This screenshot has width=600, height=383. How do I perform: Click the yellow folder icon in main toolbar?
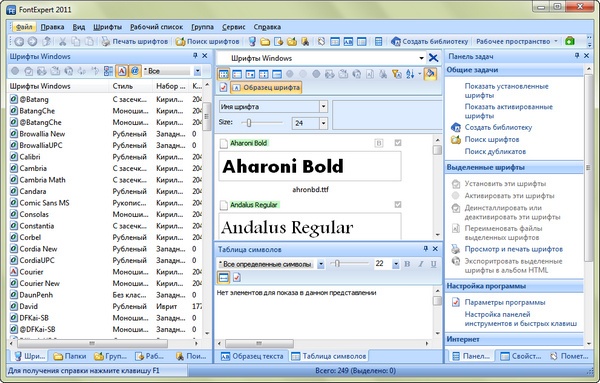265,41
